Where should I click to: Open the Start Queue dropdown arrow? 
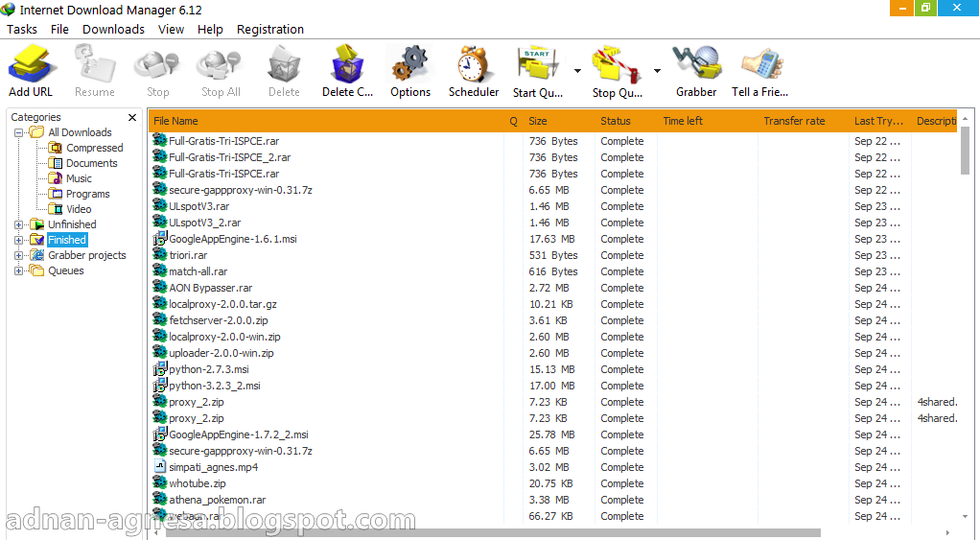click(x=577, y=71)
